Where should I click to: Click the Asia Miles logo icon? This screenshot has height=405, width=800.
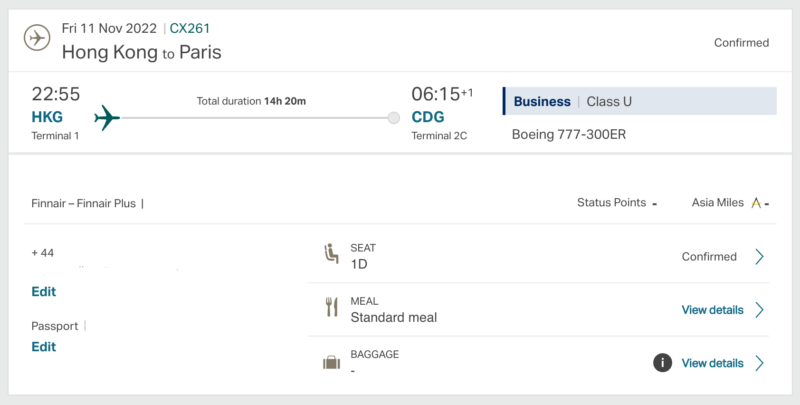point(756,203)
